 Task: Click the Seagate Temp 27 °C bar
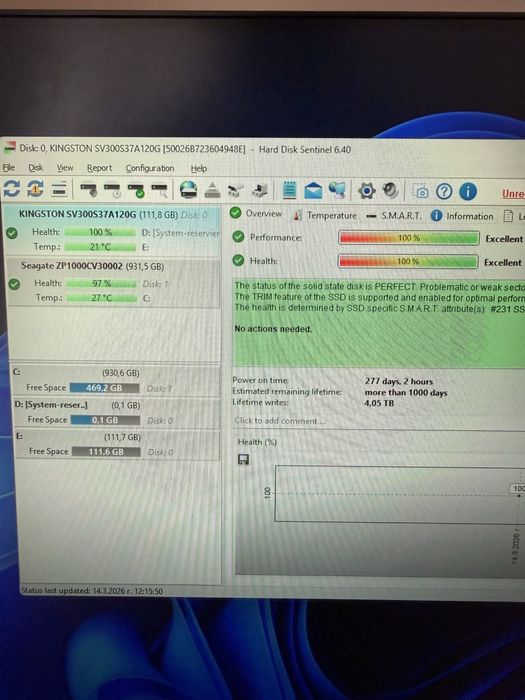(x=102, y=298)
